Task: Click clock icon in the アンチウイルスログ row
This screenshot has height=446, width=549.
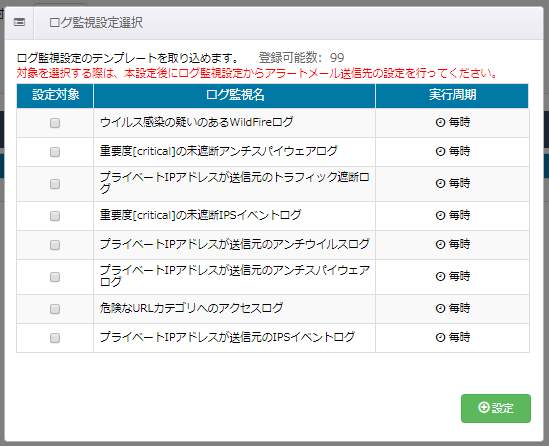Action: coord(440,244)
